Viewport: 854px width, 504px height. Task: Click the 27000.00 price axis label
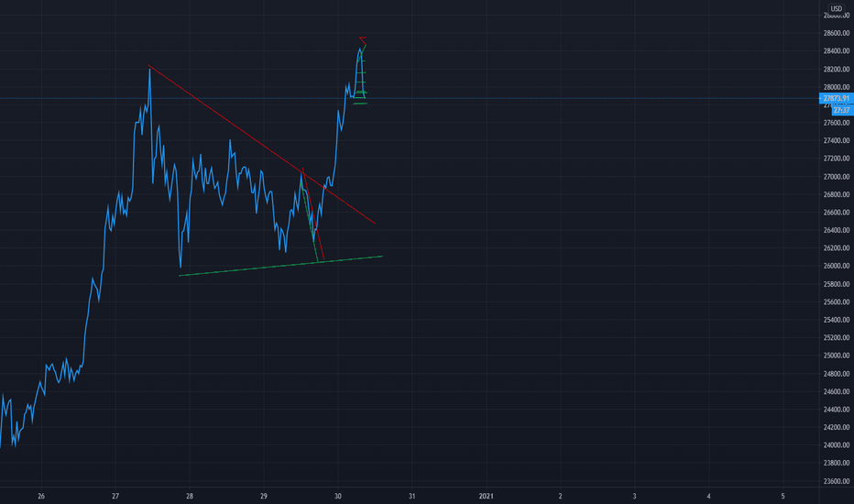836,177
